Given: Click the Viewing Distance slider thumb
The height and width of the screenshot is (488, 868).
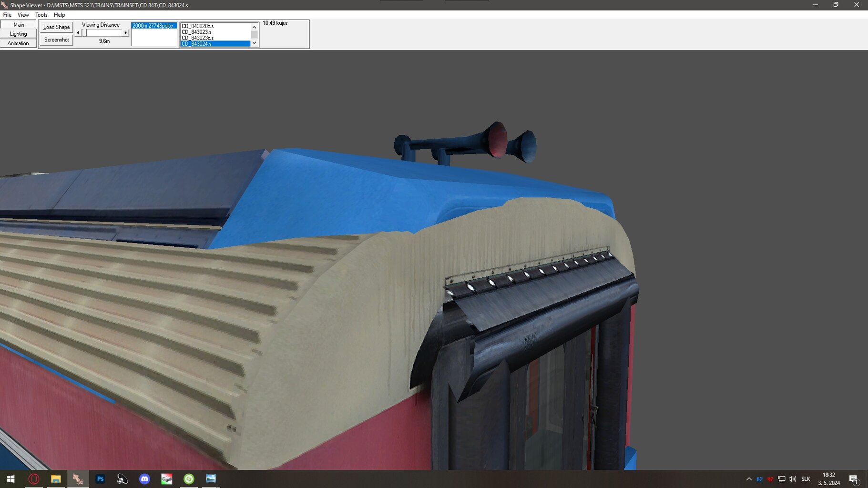Looking at the screenshot, I should pos(85,33).
